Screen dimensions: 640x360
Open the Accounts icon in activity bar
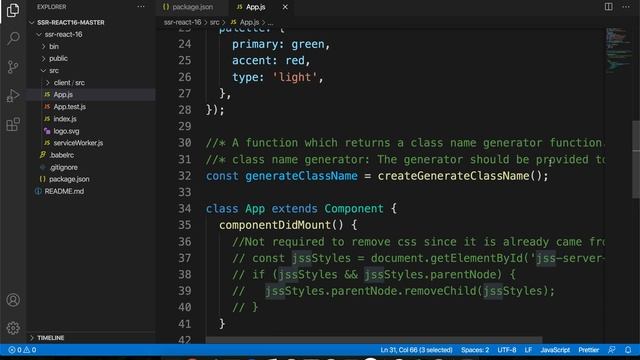pyautogui.click(x=13, y=300)
